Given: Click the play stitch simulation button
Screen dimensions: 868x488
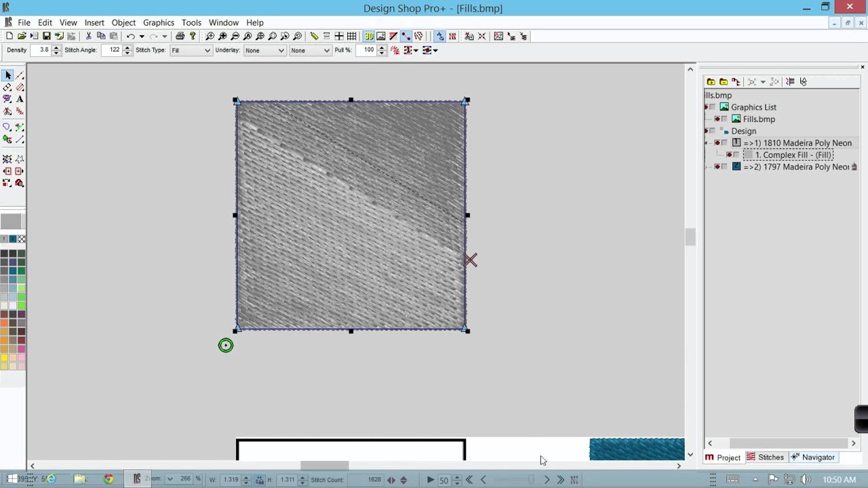Looking at the screenshot, I should [430, 479].
